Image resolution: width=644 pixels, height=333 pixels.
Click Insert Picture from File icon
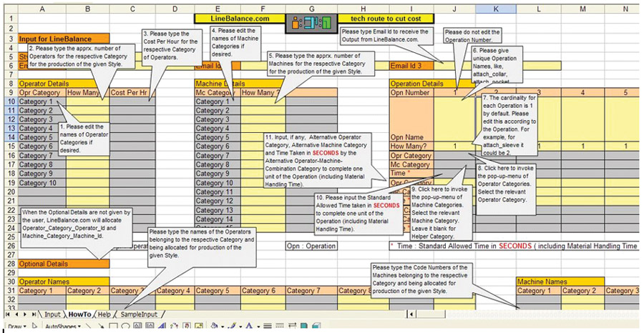[x=199, y=326]
